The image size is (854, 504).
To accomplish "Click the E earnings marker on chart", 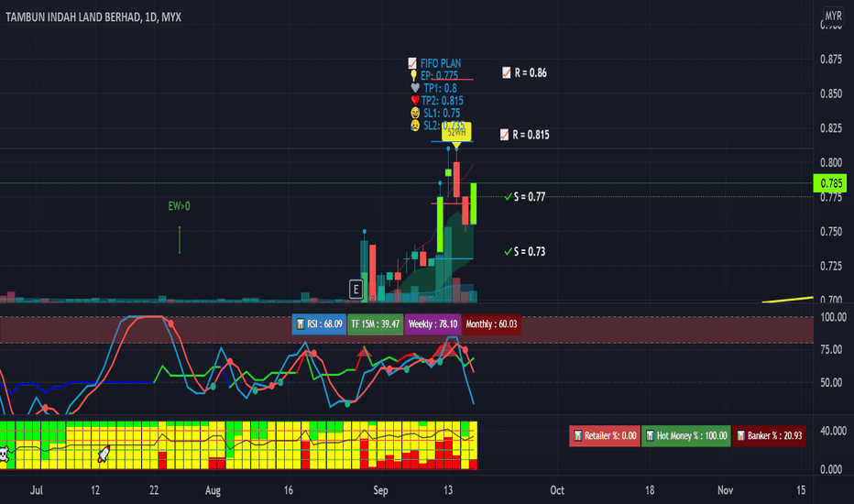I will (356, 290).
